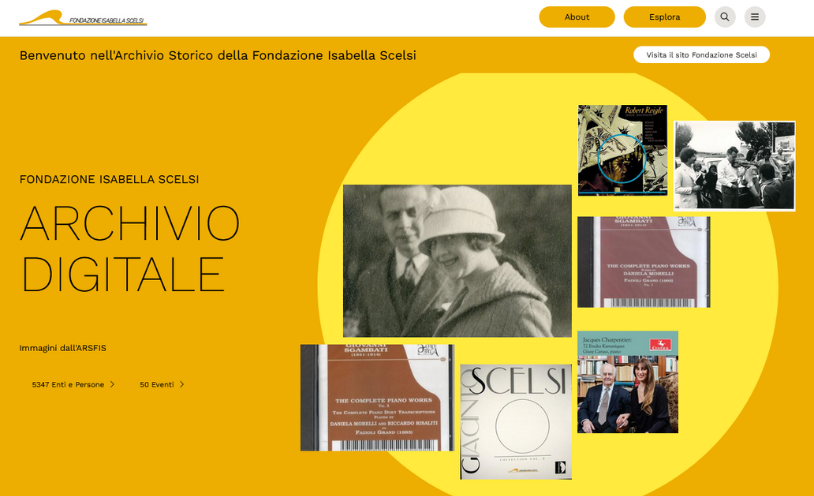Open the Jacques Charpentier album cover
Viewport: 814px width, 496px height.
coord(628,382)
